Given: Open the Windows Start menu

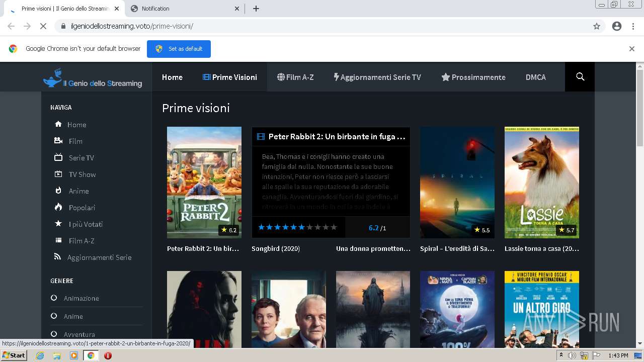Looking at the screenshot, I should pyautogui.click(x=14, y=355).
